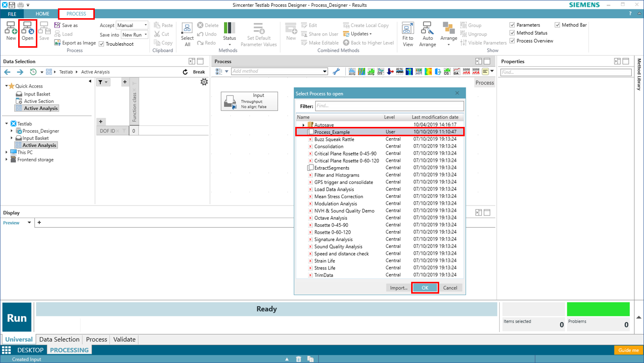Click OK in Select Process dialog
644x363 pixels.
click(425, 288)
